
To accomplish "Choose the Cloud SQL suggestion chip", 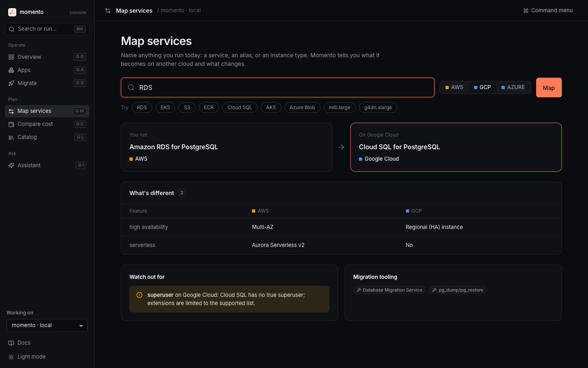I will point(240,108).
